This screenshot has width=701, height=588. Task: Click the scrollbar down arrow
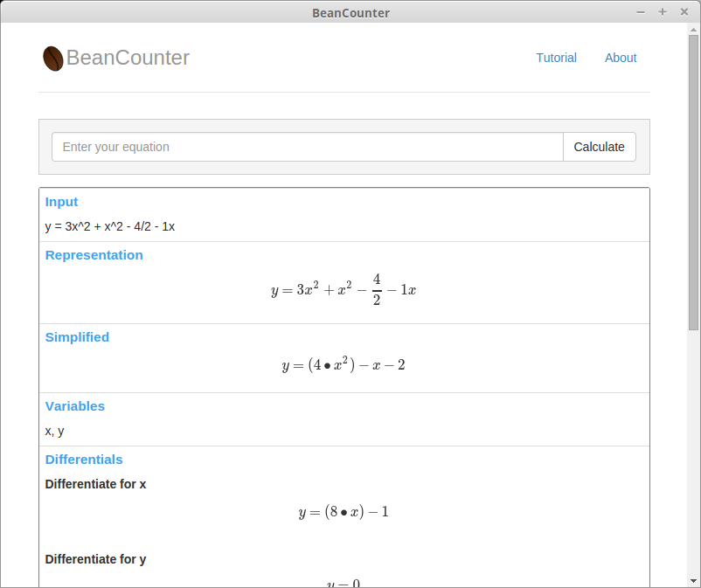tap(691, 579)
